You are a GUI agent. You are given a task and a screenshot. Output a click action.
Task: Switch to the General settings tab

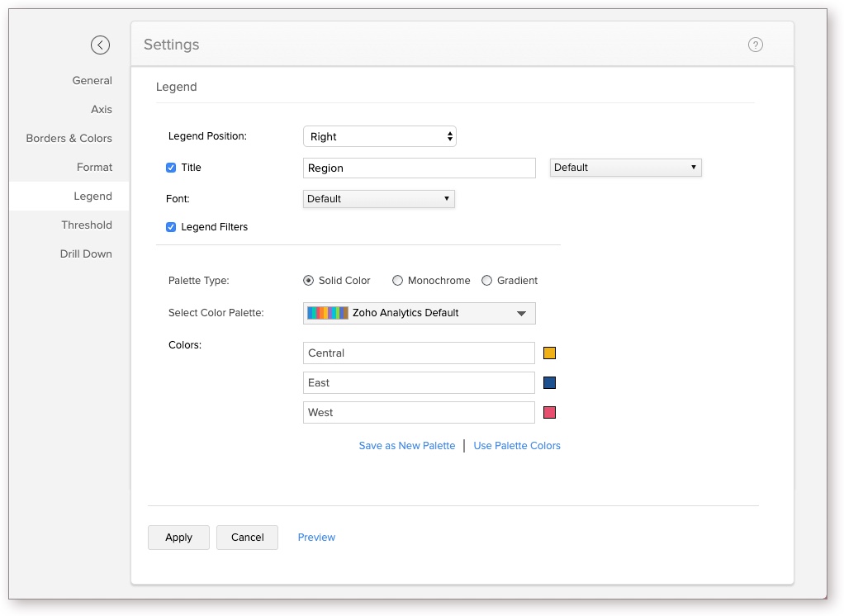coord(92,81)
